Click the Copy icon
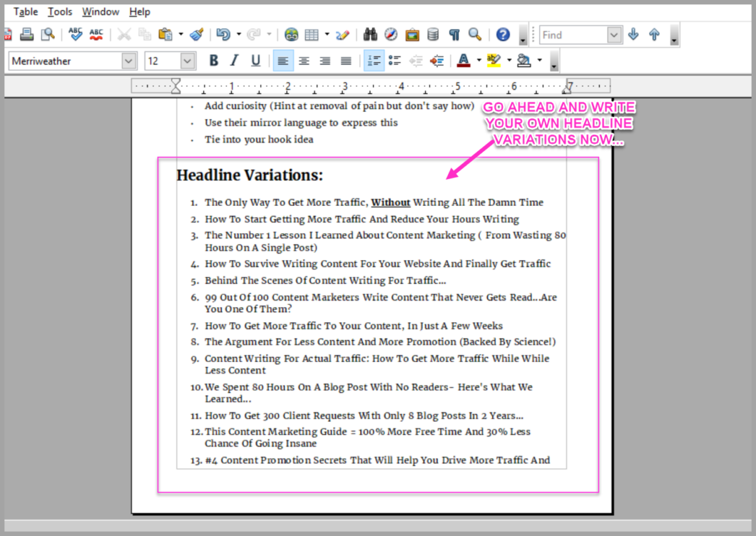The width and height of the screenshot is (756, 536). coord(145,34)
